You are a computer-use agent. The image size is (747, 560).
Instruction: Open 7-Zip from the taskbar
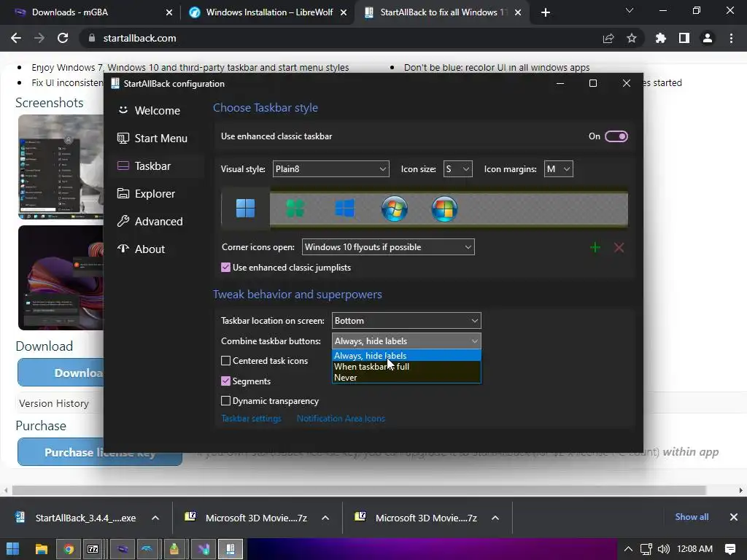coord(93,549)
